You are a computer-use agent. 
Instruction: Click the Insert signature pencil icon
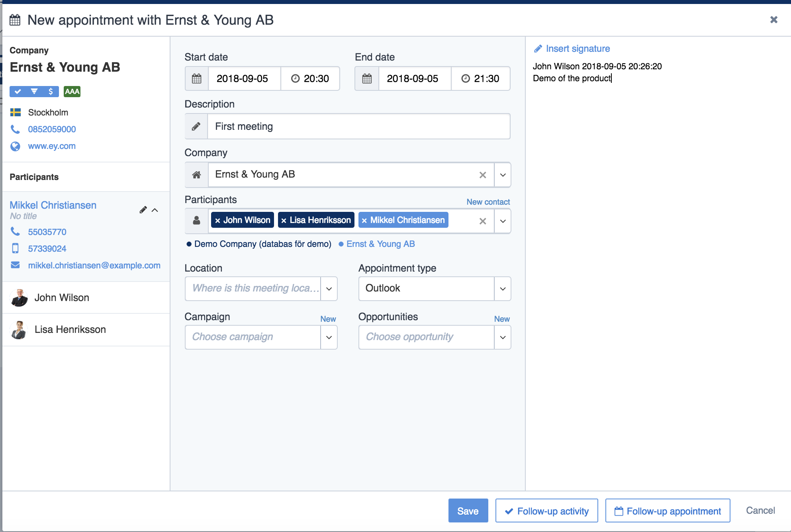point(538,49)
